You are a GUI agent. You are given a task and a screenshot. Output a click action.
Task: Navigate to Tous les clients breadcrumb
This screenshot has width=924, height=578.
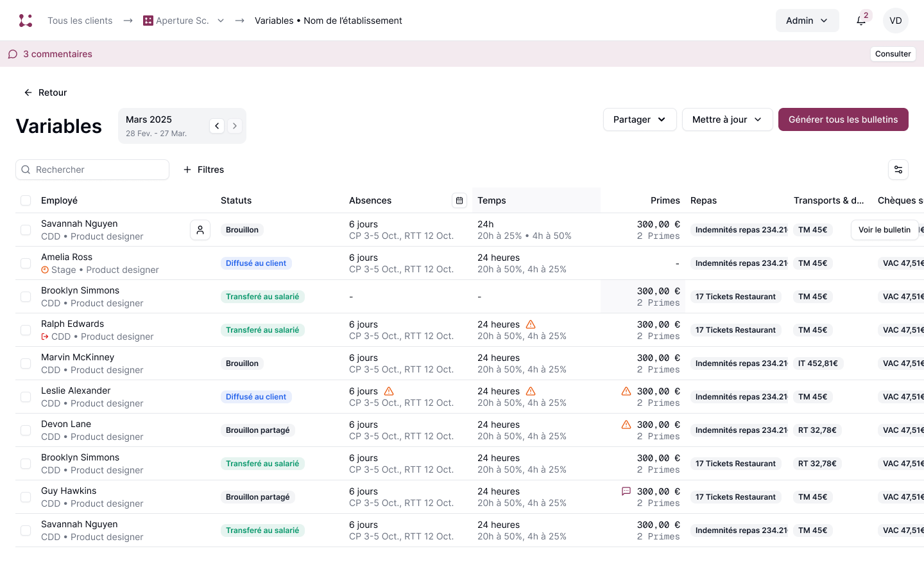pos(80,20)
